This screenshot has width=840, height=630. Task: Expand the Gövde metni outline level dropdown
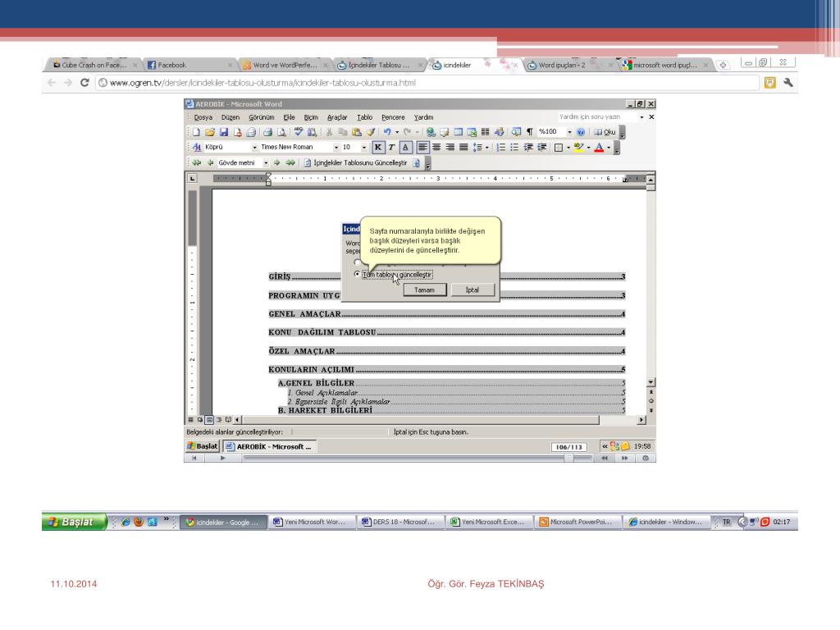(x=266, y=163)
